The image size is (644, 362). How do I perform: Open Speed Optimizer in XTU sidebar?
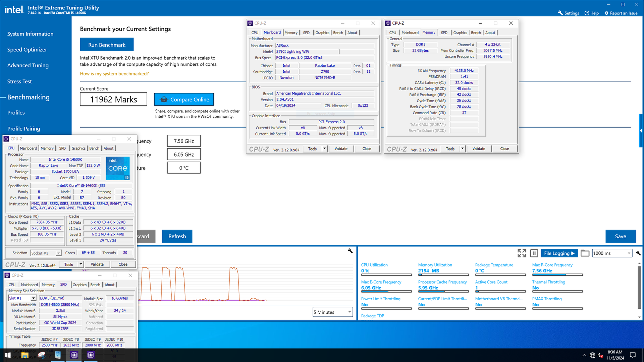[27, 50]
